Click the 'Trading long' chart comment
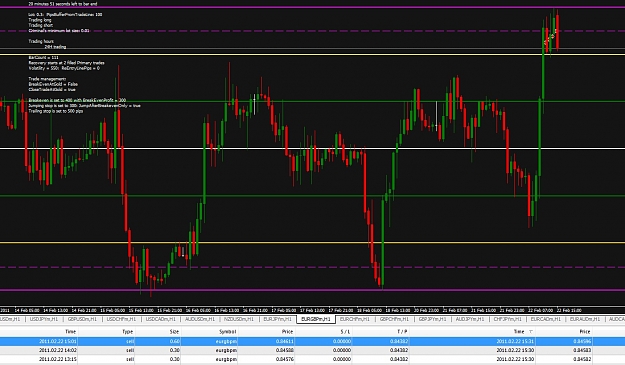Image resolution: width=625 pixels, height=365 pixels. pyautogui.click(x=40, y=20)
